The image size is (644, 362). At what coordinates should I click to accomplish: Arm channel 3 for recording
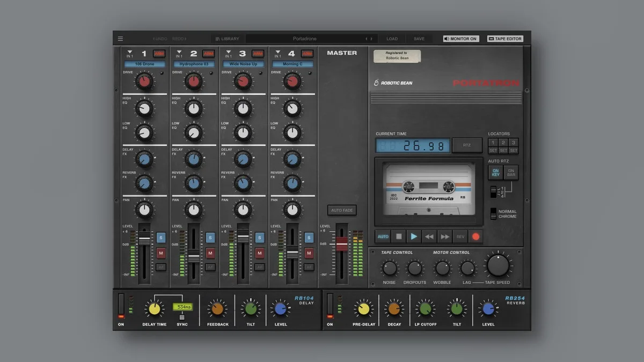[x=258, y=54]
